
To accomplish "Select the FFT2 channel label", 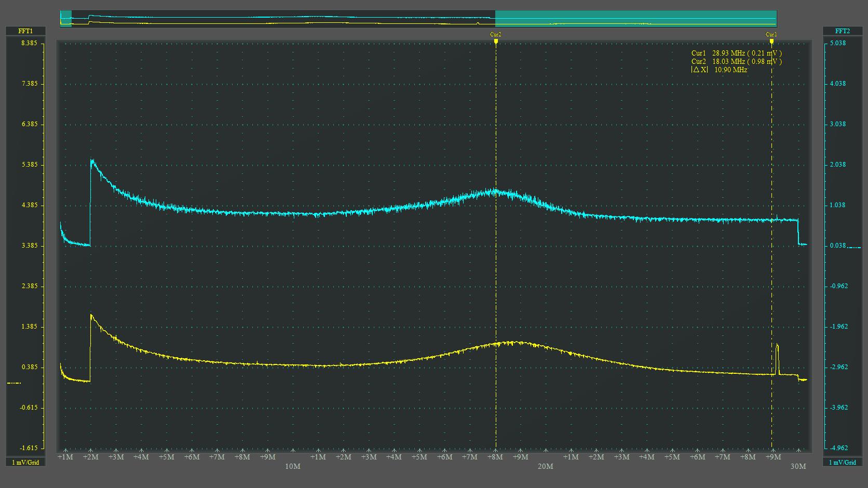I will coord(843,31).
